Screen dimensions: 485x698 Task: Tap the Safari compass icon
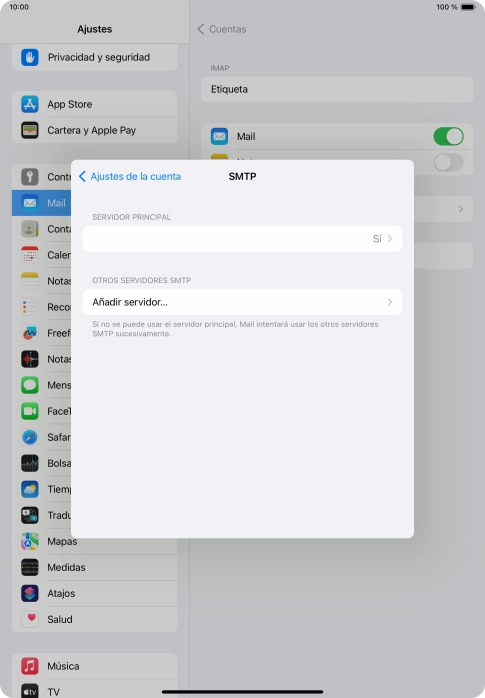[30, 437]
